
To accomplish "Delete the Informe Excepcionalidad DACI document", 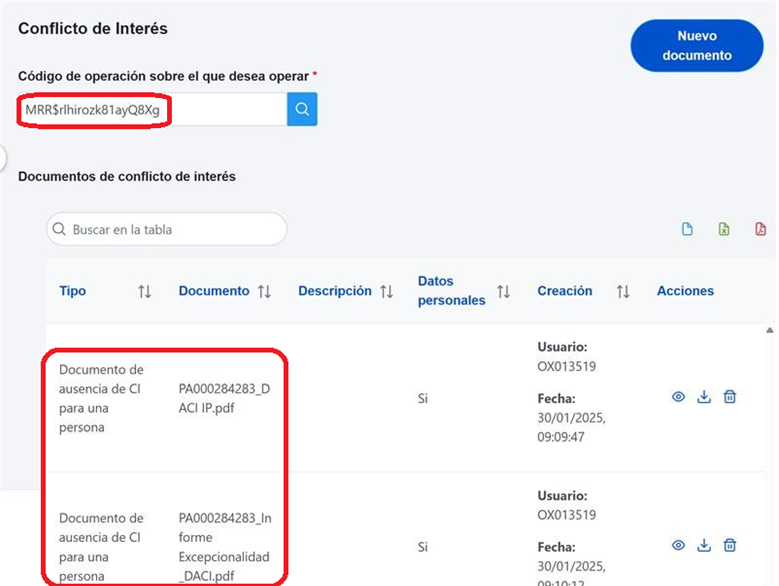I will [730, 545].
